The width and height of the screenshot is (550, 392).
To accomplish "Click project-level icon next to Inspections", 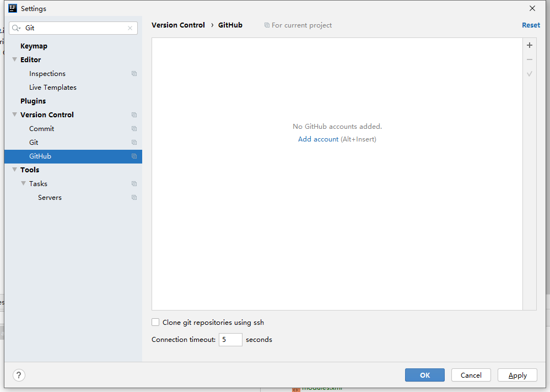I will pyautogui.click(x=134, y=74).
